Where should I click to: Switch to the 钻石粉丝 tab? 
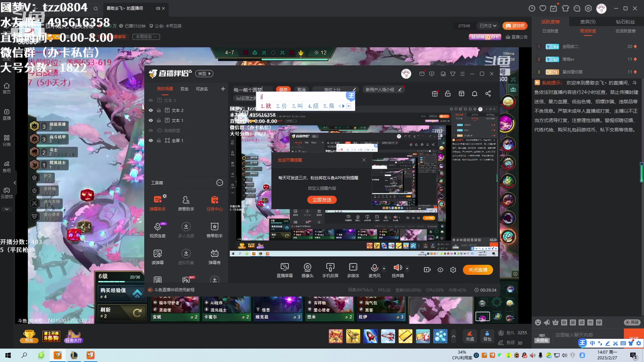[x=626, y=22]
